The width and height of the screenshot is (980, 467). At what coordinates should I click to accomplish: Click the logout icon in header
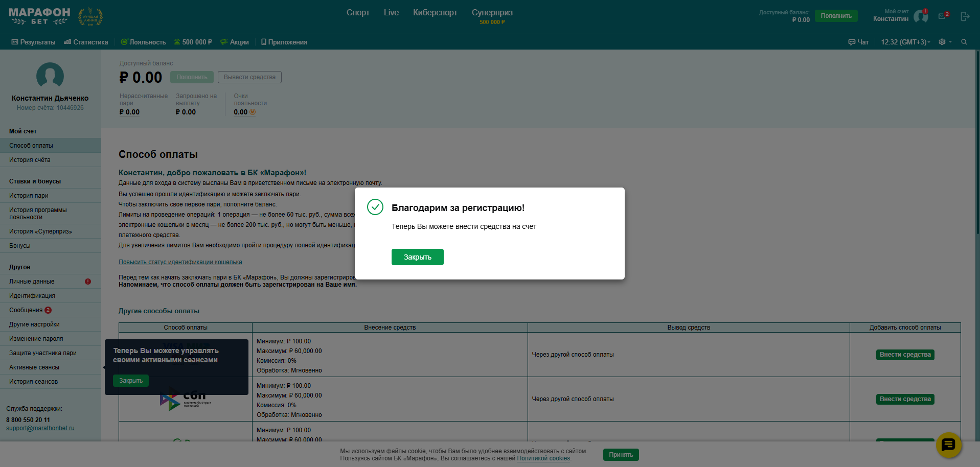(965, 17)
